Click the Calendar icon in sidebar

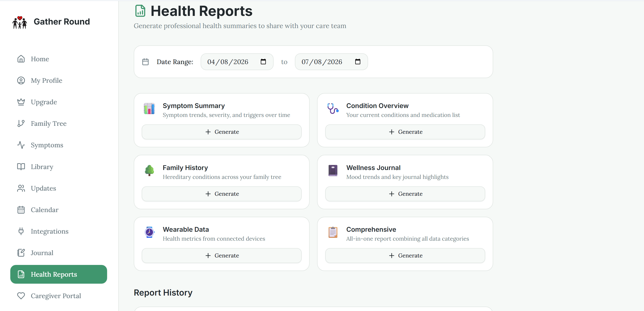(x=21, y=210)
